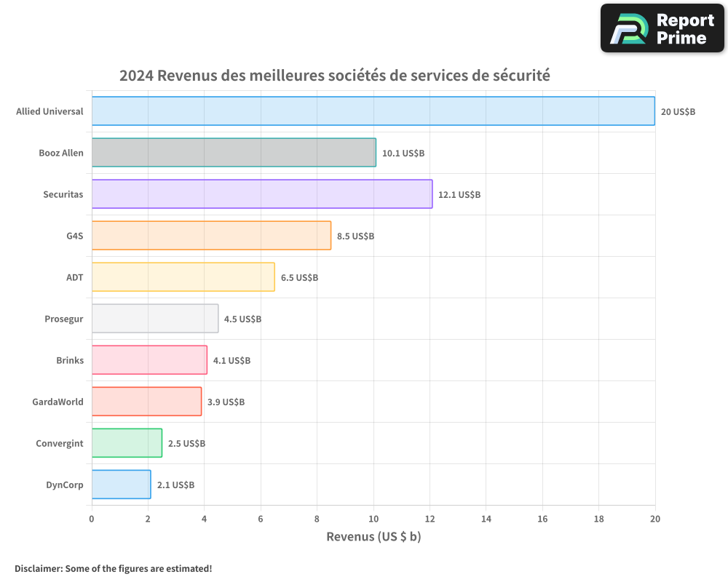Select the ADT yellow bar
This screenshot has height=582, width=728.
[182, 277]
